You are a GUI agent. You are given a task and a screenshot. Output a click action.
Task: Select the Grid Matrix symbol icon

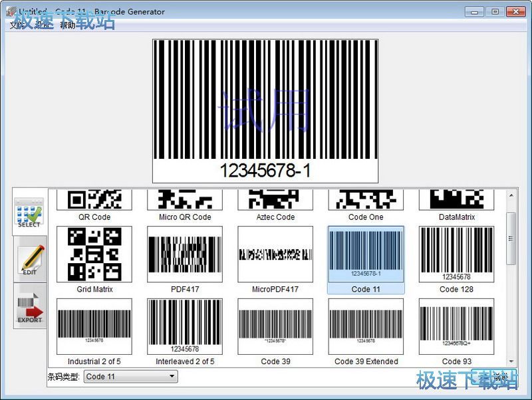(94, 254)
